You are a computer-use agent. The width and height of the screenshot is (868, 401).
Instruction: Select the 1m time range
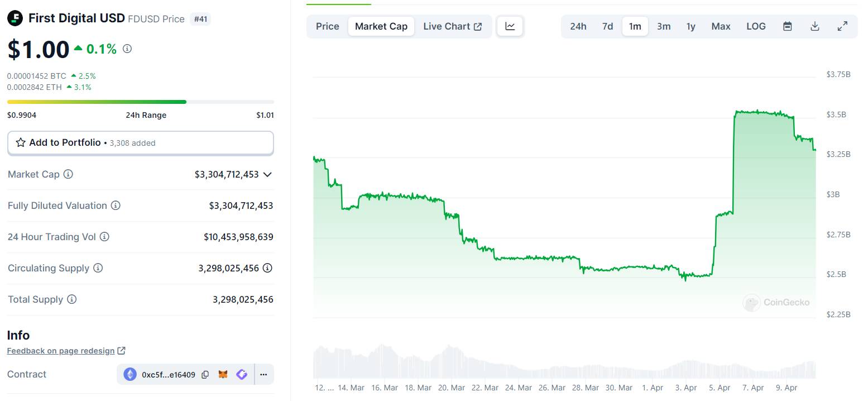click(635, 26)
